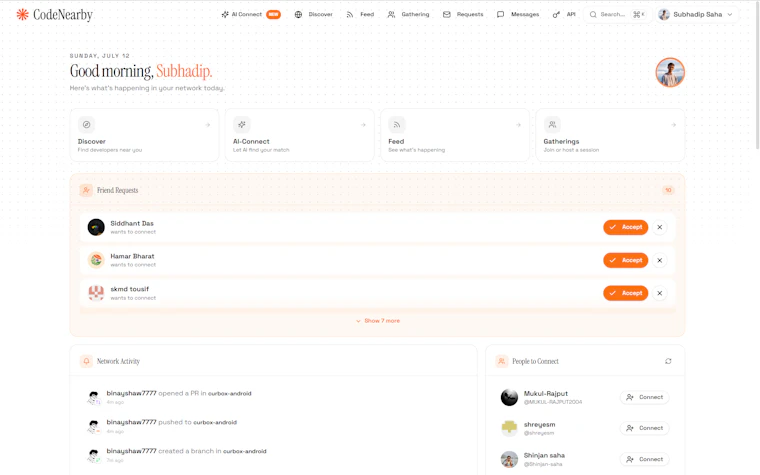Click the Friend Requests header icon
Image resolution: width=760 pixels, height=475 pixels.
pos(86,190)
